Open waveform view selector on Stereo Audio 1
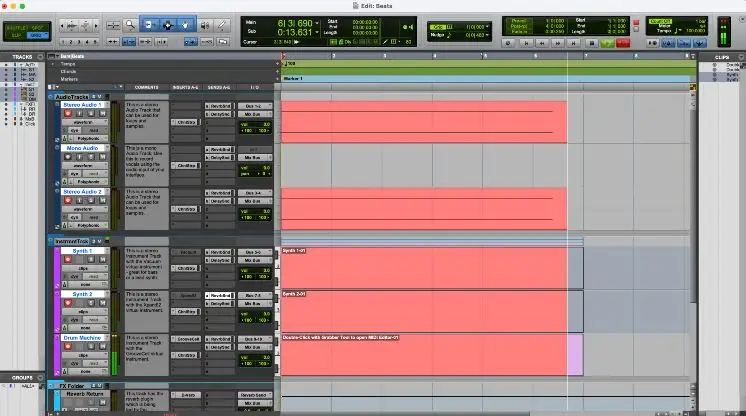Screen dimensions: 746x416 pos(85,123)
